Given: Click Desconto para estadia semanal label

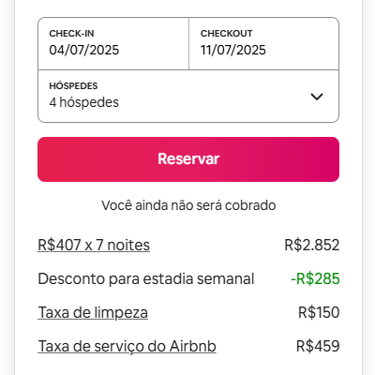Looking at the screenshot, I should click(x=146, y=279).
